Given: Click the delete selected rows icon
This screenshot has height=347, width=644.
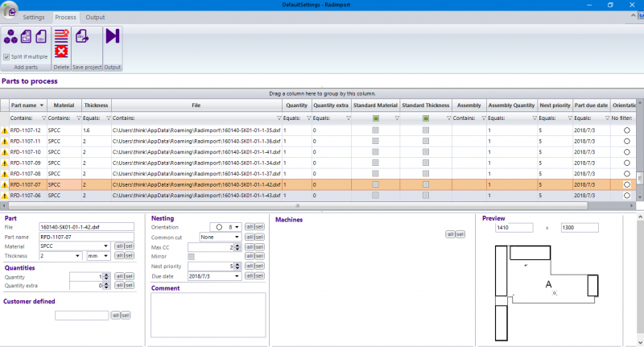Looking at the screenshot, I should pyautogui.click(x=61, y=35).
